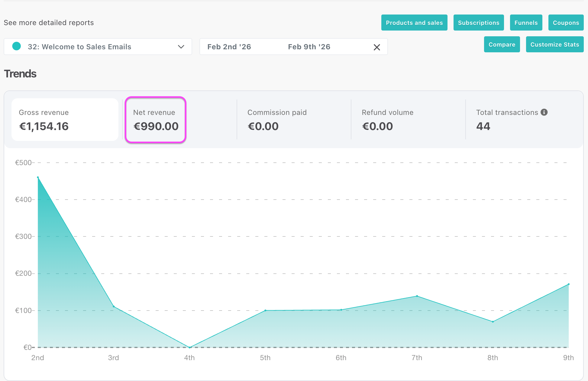The image size is (588, 381).
Task: Set the start date Feb 2nd '26
Action: [229, 47]
